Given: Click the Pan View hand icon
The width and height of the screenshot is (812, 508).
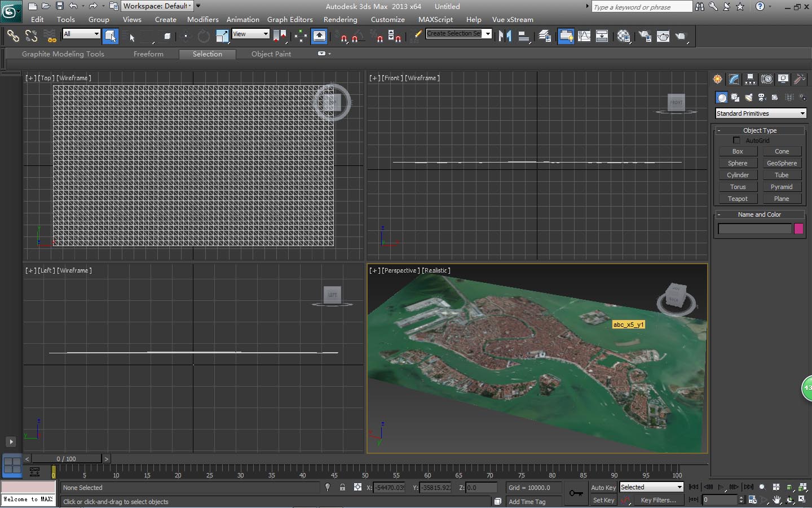Looking at the screenshot, I should (777, 500).
